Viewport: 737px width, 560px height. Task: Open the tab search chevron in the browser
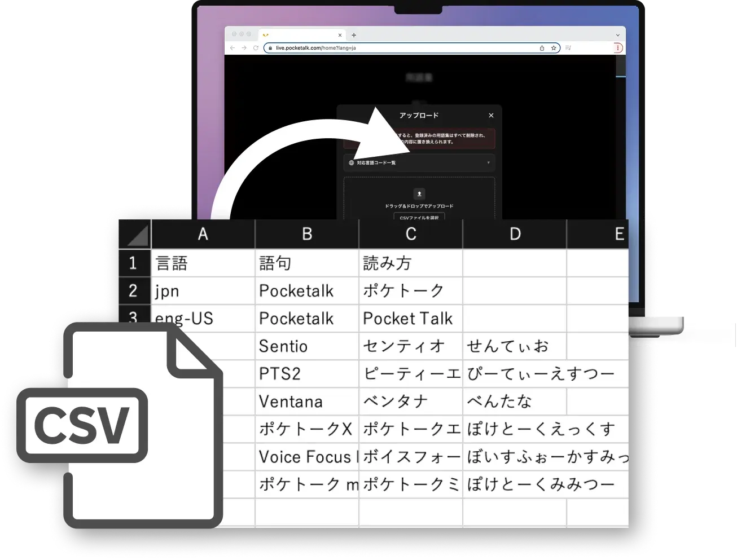pos(617,35)
